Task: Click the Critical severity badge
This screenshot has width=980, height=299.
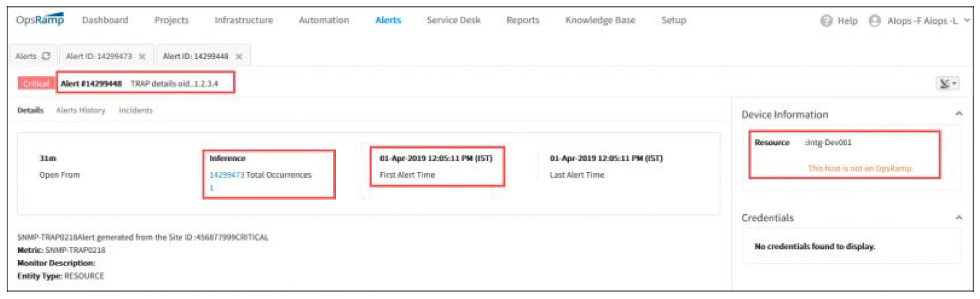Action: (x=36, y=84)
